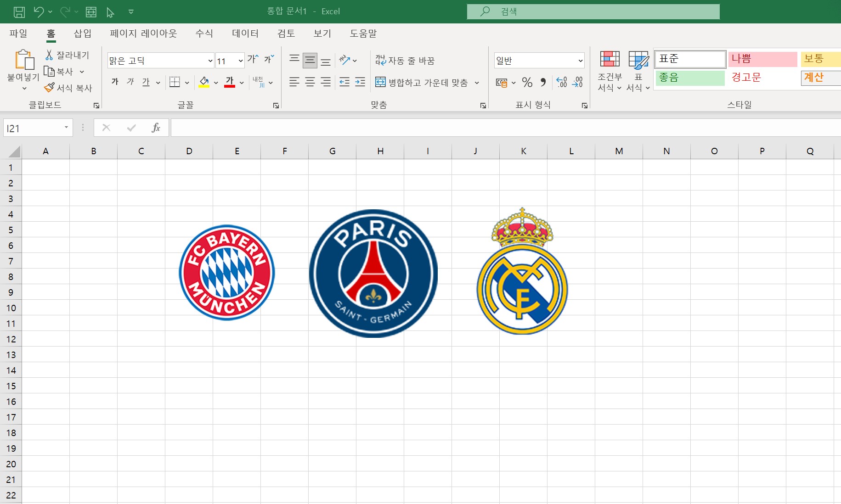
Task: Open the font size dropdown showing 11
Action: (x=241, y=61)
